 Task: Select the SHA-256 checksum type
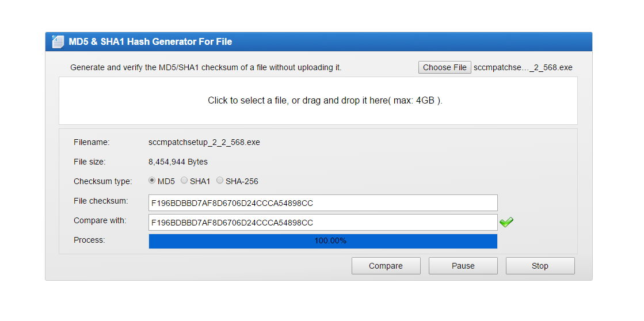click(x=220, y=181)
